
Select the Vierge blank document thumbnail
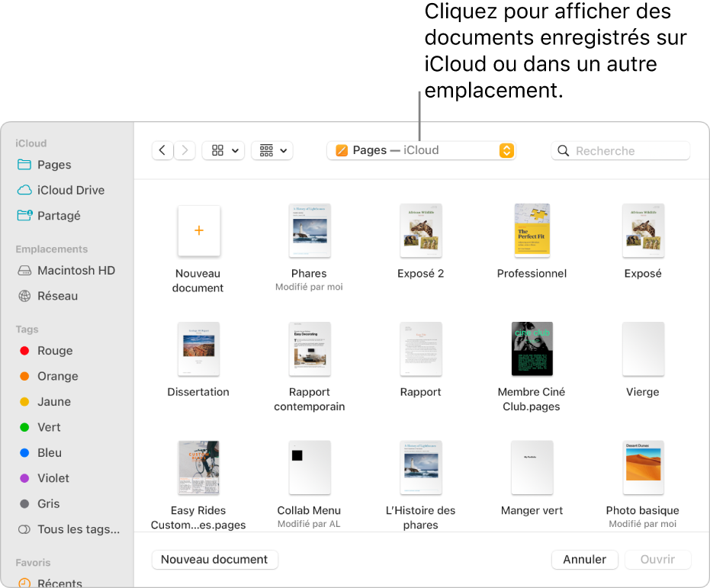point(643,349)
